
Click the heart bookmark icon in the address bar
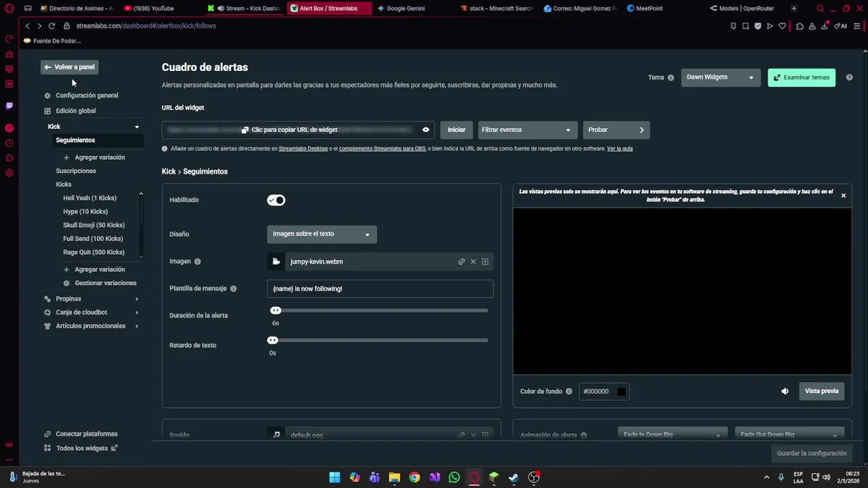[782, 26]
